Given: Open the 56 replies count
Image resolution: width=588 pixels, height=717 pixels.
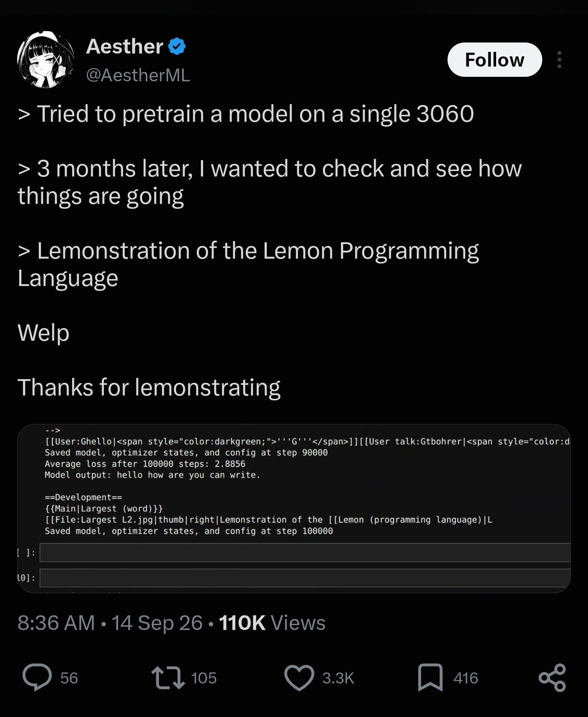Looking at the screenshot, I should (x=69, y=678).
